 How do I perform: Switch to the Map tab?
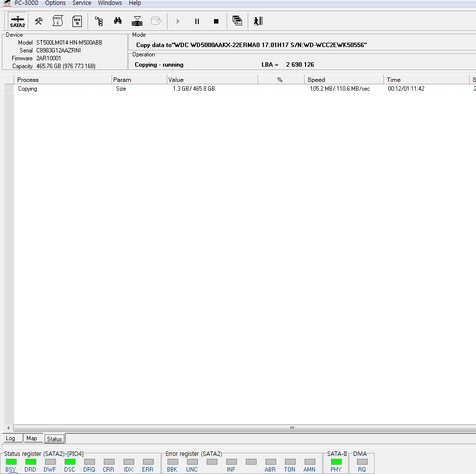tap(33, 438)
